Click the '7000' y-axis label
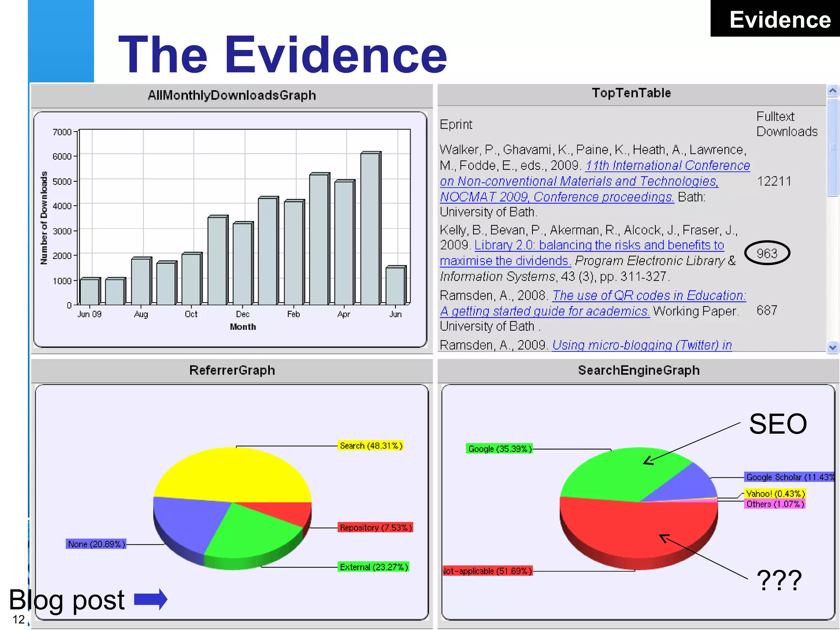The width and height of the screenshot is (840, 630). coord(62,132)
